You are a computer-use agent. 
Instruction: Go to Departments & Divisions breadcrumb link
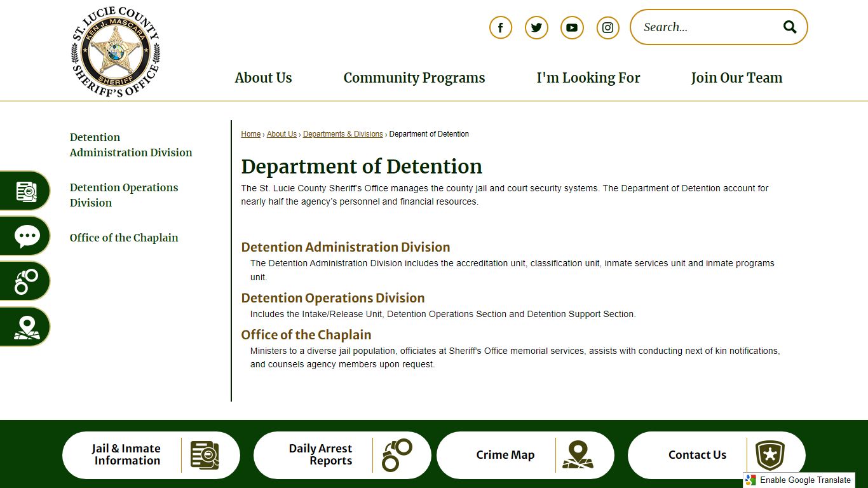click(343, 134)
